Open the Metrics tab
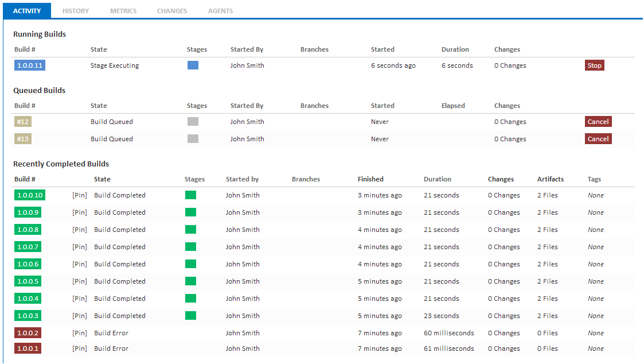 [x=123, y=11]
